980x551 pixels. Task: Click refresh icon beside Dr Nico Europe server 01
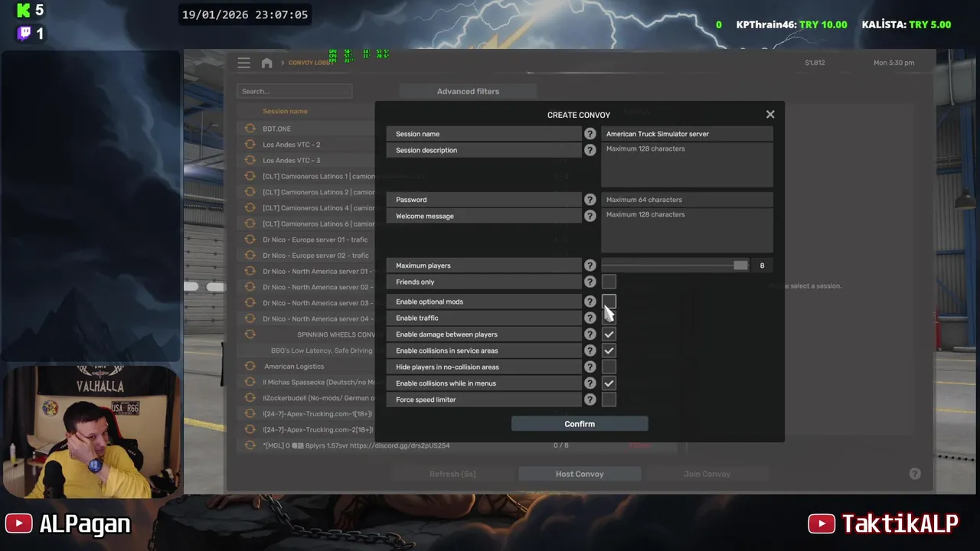pyautogui.click(x=250, y=240)
